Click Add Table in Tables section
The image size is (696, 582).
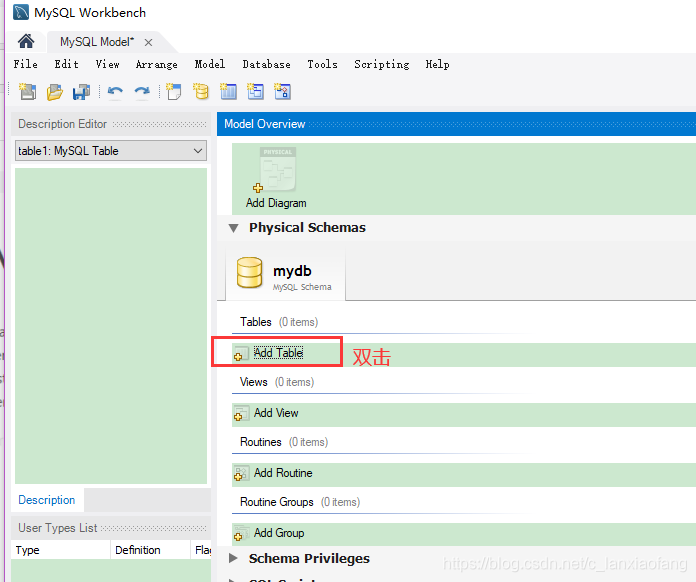pyautogui.click(x=276, y=353)
